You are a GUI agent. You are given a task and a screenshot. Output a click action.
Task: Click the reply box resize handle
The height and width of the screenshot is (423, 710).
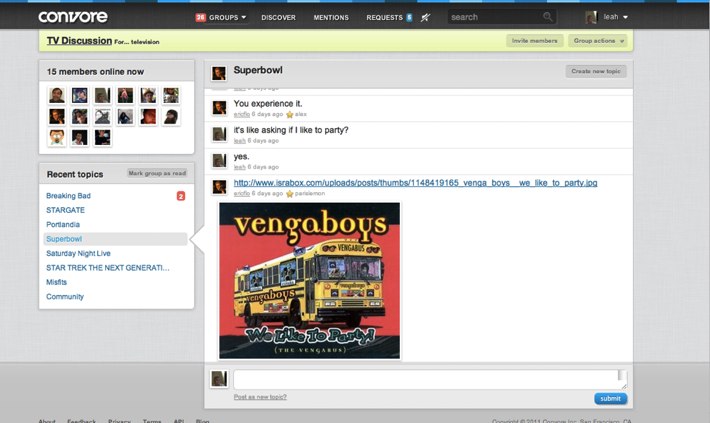(624, 386)
